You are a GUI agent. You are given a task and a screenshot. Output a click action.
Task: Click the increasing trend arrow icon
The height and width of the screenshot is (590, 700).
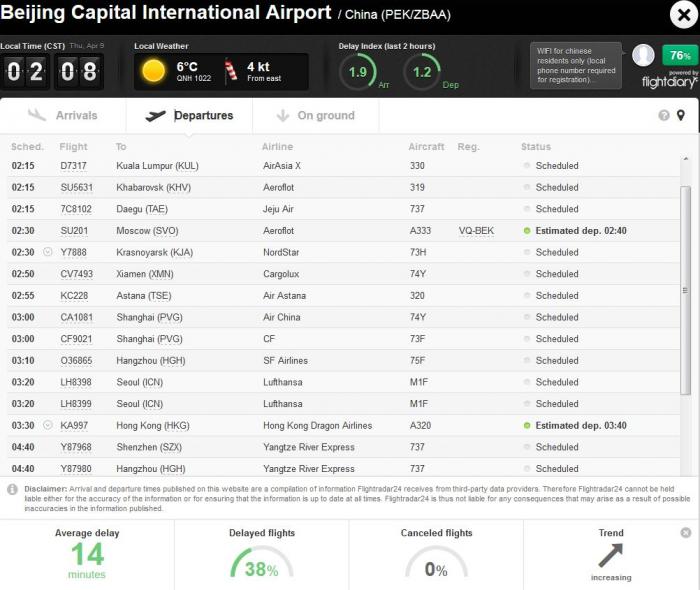pyautogui.click(x=610, y=555)
